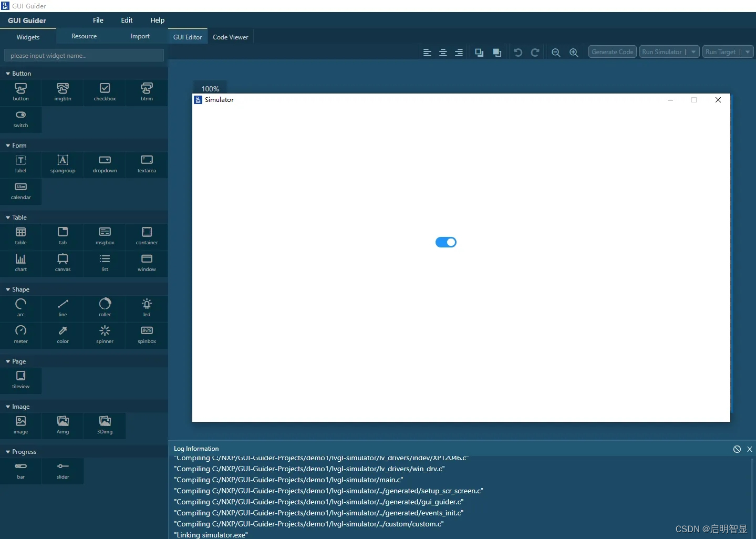Choose the btnm widget
The image size is (756, 539).
tap(147, 92)
